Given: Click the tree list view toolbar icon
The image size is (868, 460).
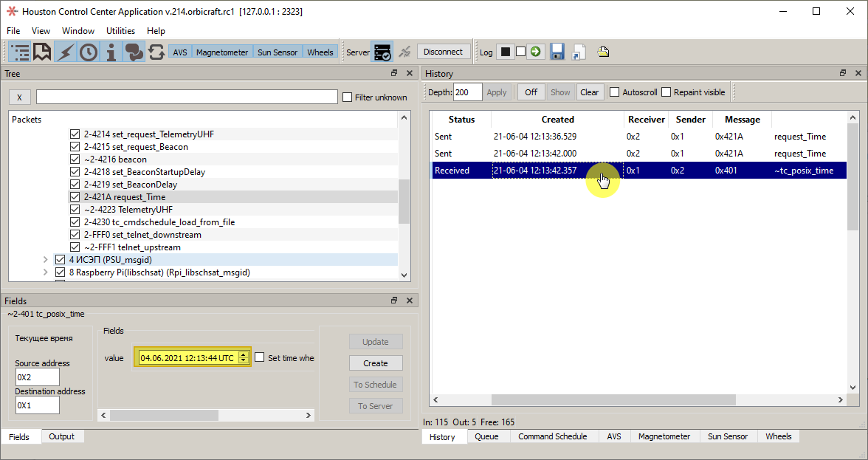Looking at the screenshot, I should click(x=21, y=52).
